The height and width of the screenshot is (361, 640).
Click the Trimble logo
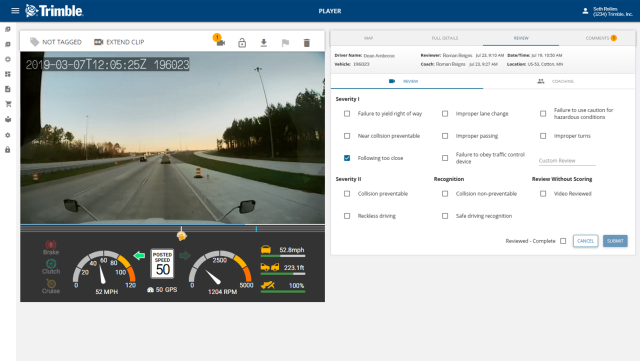pos(54,11)
